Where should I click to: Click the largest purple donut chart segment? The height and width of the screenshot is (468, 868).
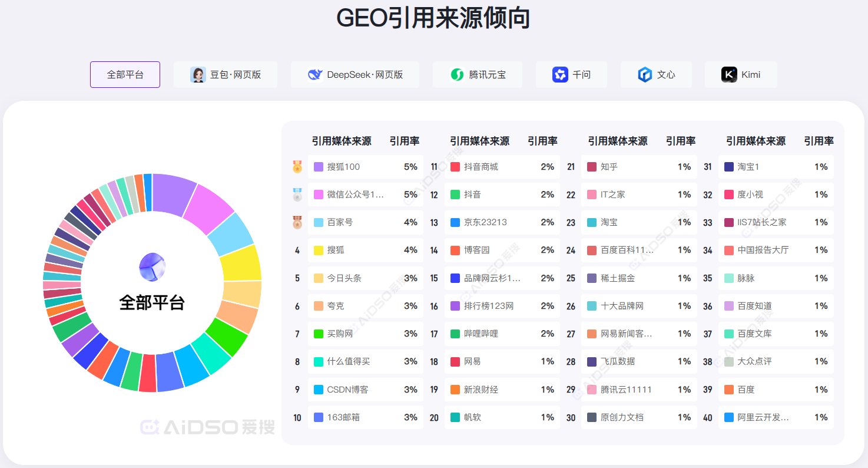(x=174, y=194)
